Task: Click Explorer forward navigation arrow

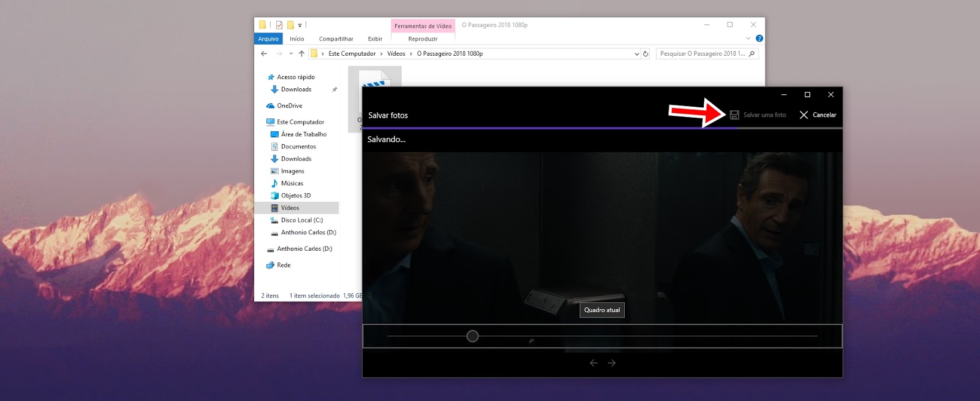Action: 279,54
